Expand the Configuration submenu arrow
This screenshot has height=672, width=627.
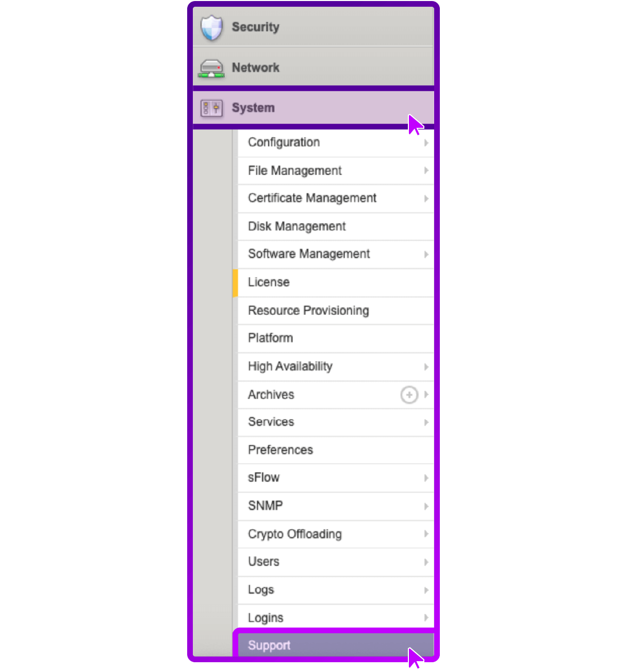point(426,143)
